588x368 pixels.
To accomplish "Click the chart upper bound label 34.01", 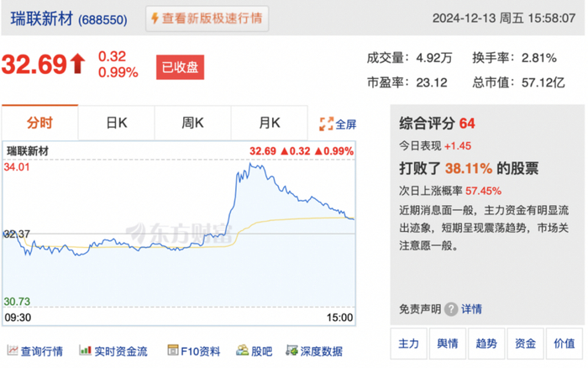I will (x=17, y=167).
